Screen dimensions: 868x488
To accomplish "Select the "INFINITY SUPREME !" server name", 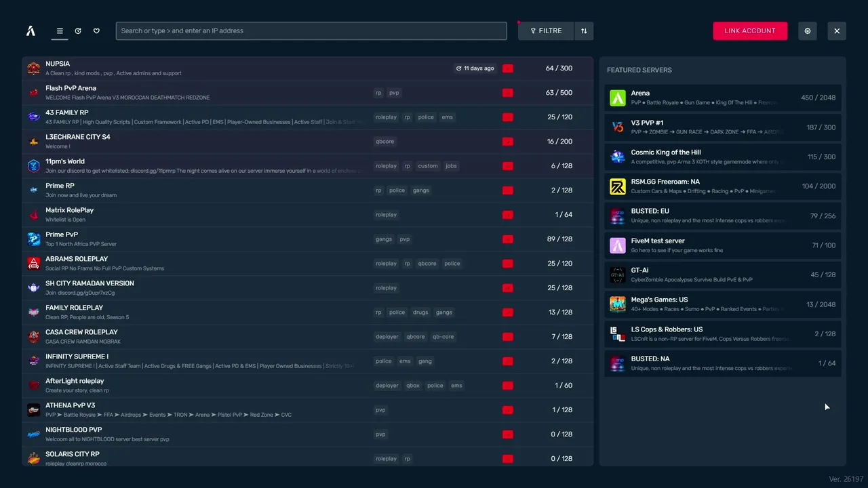I will click(x=77, y=357).
